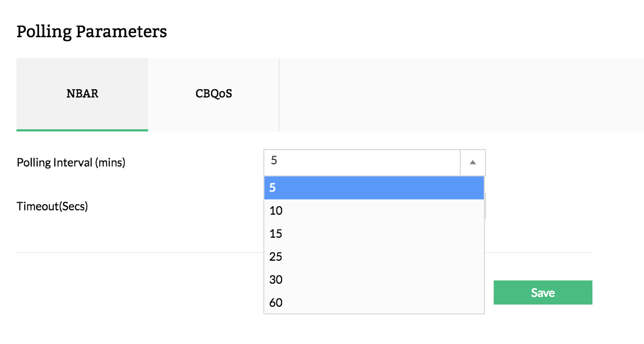The width and height of the screenshot is (644, 344).
Task: Switch to the NBAR tab
Action: [82, 94]
